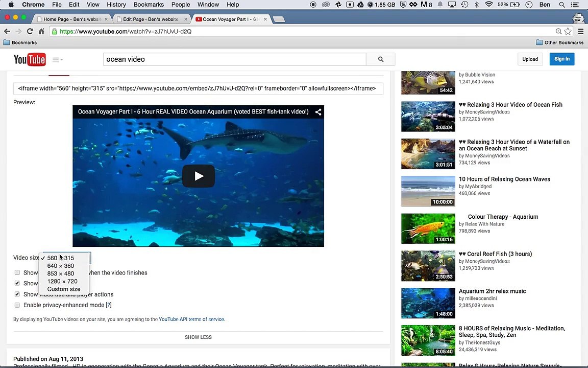Open privacy-enhanced mode help [?] link
588x368 pixels.
point(109,305)
